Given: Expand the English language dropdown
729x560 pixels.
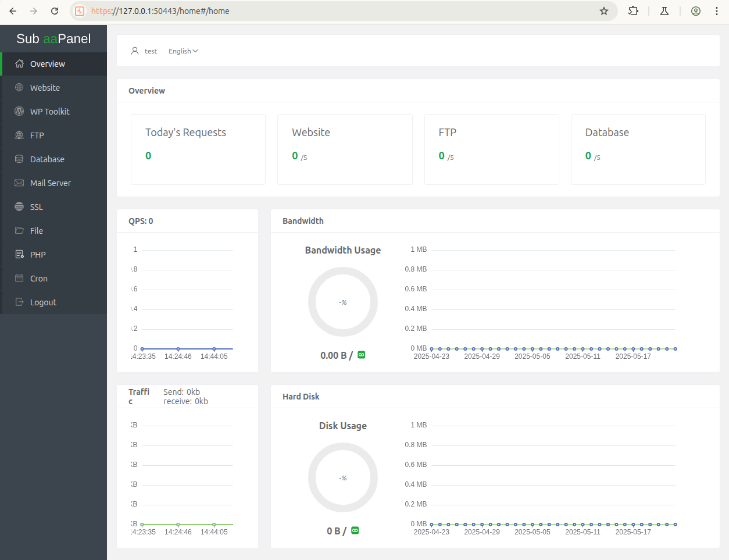Looking at the screenshot, I should tap(183, 51).
